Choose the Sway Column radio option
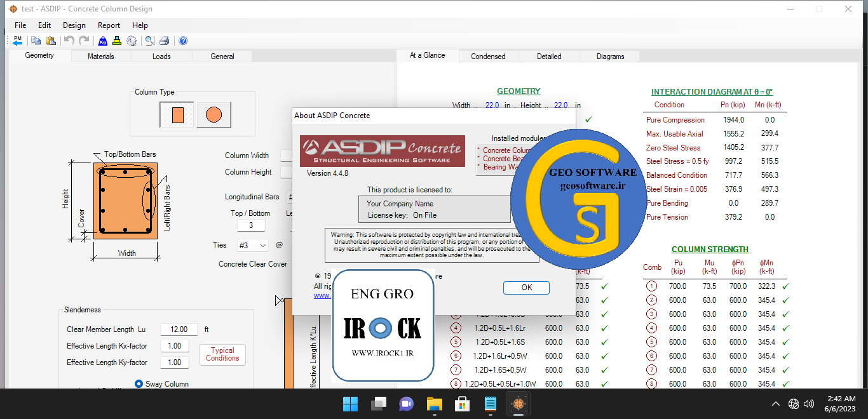The width and height of the screenshot is (868, 419). pos(139,383)
